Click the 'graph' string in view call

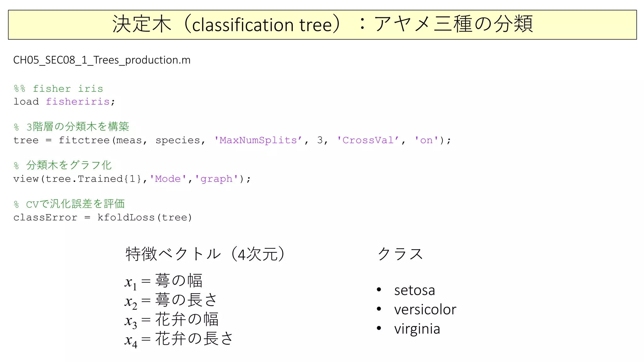click(x=216, y=179)
